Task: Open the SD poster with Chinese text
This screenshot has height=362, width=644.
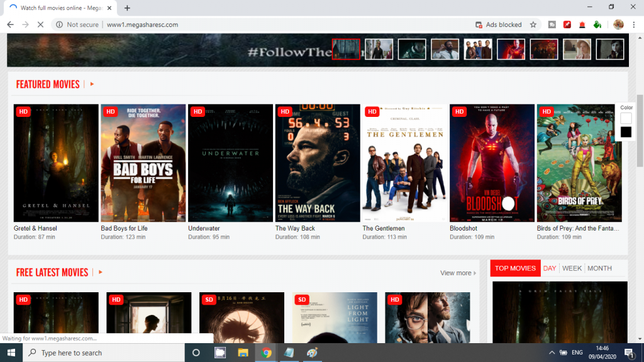Action: [241, 317]
